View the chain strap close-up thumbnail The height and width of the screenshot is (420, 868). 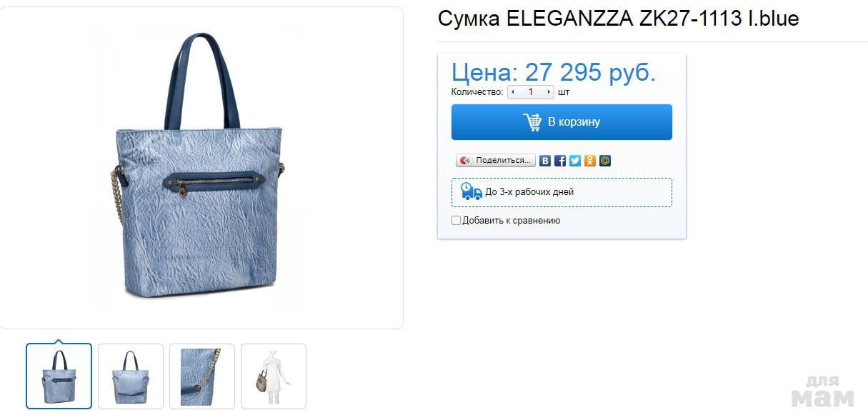[202, 376]
